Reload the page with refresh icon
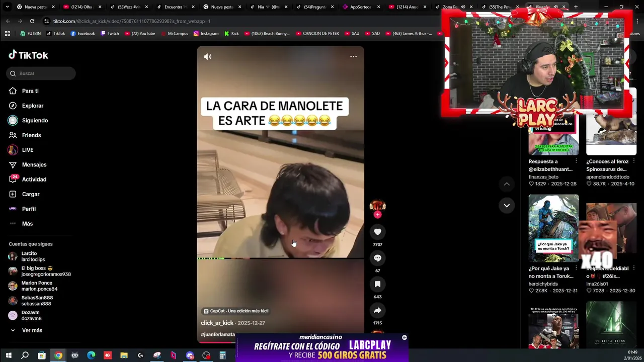Screen dimensions: 644x362 [32, 21]
